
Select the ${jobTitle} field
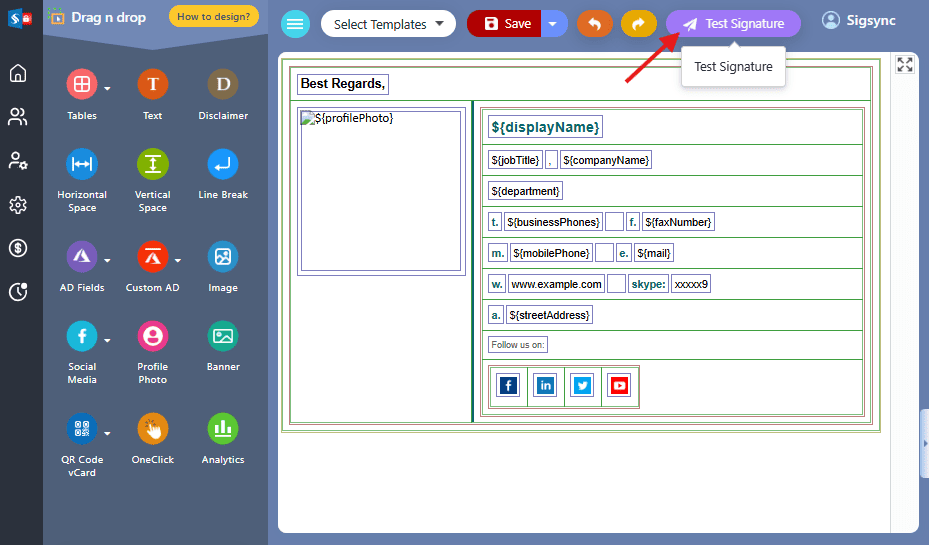click(x=515, y=160)
